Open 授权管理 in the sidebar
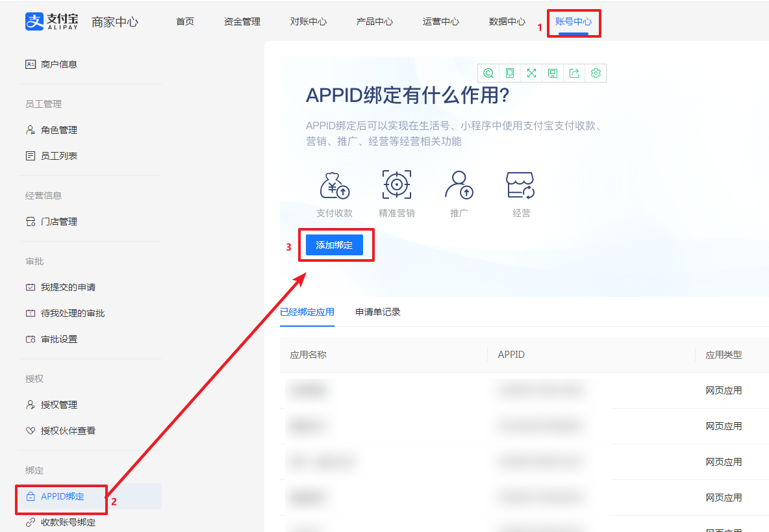 pos(51,405)
